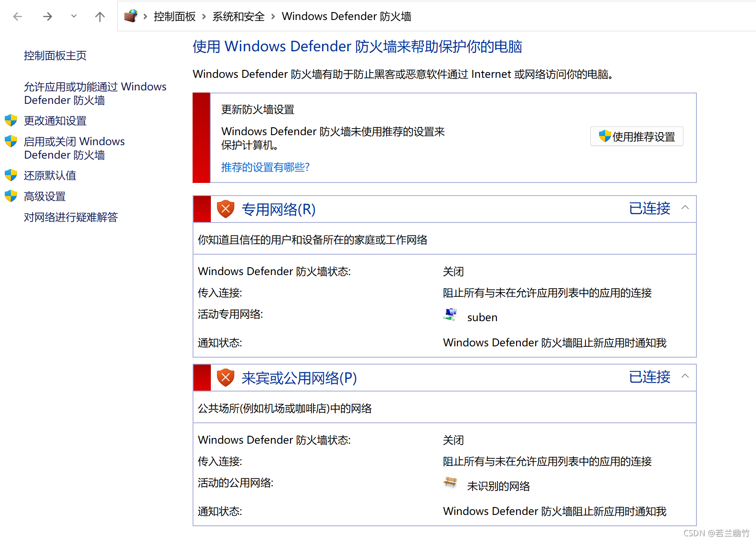This screenshot has height=541, width=756.
Task: Select suben network name
Action: 482,318
